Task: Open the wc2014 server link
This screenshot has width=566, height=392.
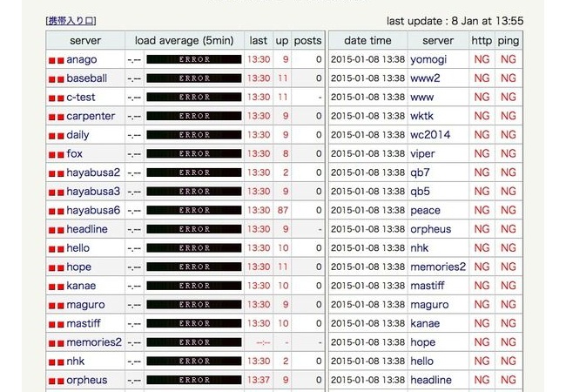Action: [x=430, y=135]
